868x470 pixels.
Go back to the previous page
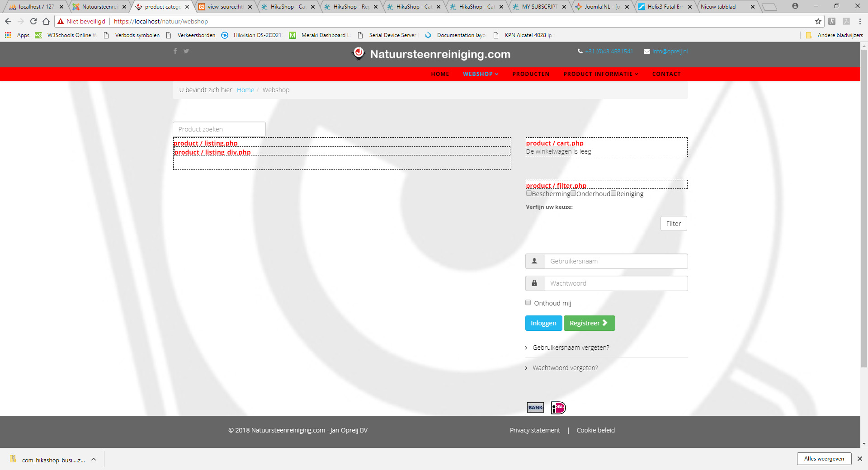[8, 21]
